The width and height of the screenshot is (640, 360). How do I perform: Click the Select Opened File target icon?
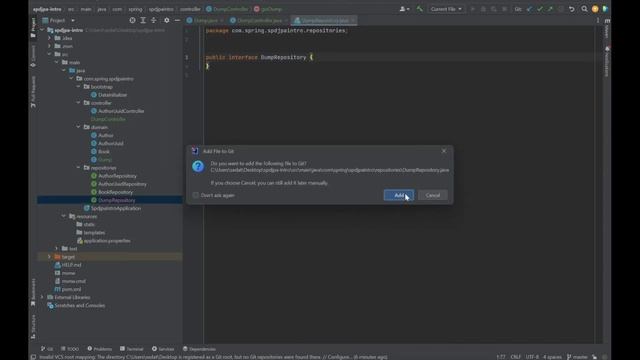coord(132,20)
